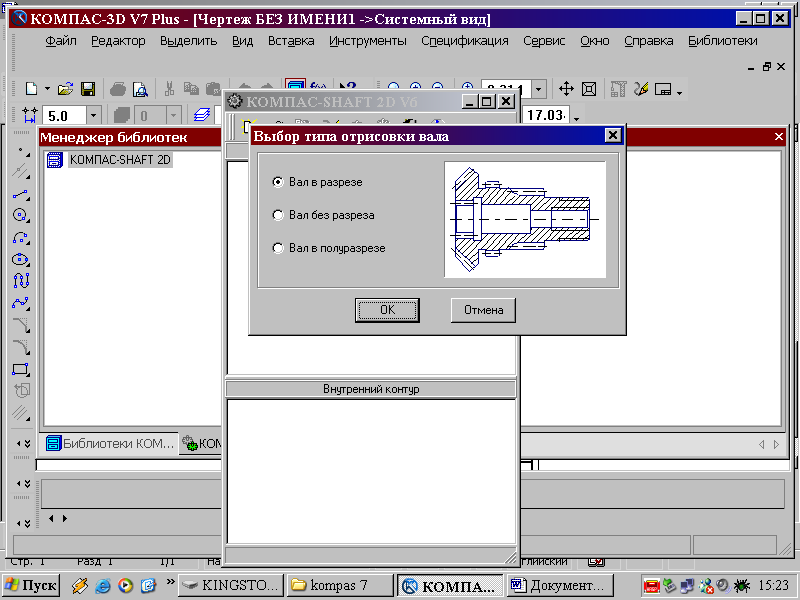Launch Windows Media Player from quick launch
Viewport: 800px width, 600px height.
point(126,586)
